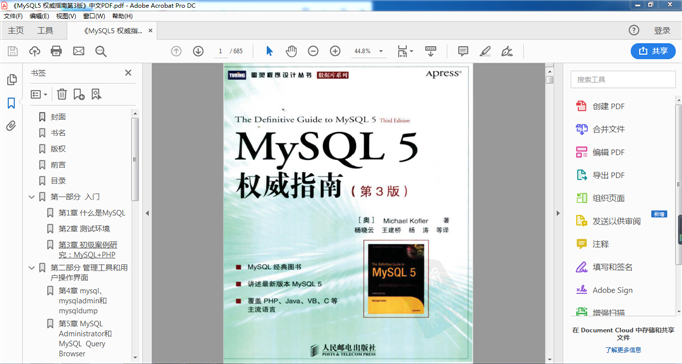
Task: Go to next page arrow
Action: tap(198, 51)
